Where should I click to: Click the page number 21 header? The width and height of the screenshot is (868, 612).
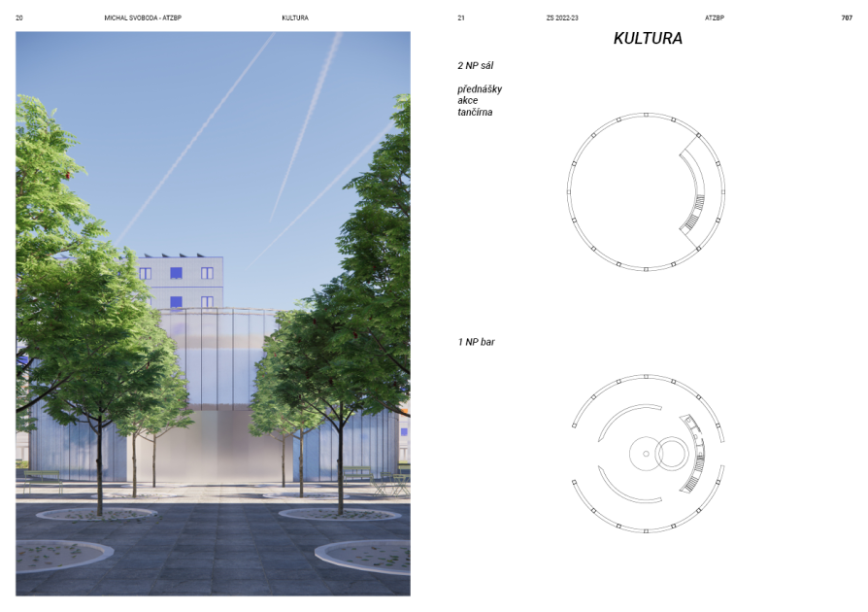tap(461, 17)
